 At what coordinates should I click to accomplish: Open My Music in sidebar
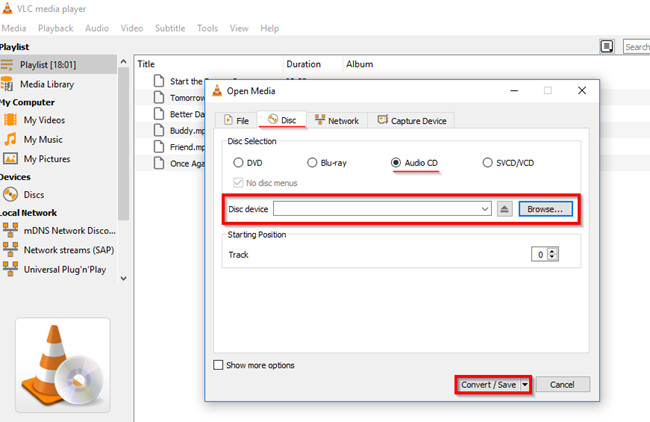click(x=42, y=139)
